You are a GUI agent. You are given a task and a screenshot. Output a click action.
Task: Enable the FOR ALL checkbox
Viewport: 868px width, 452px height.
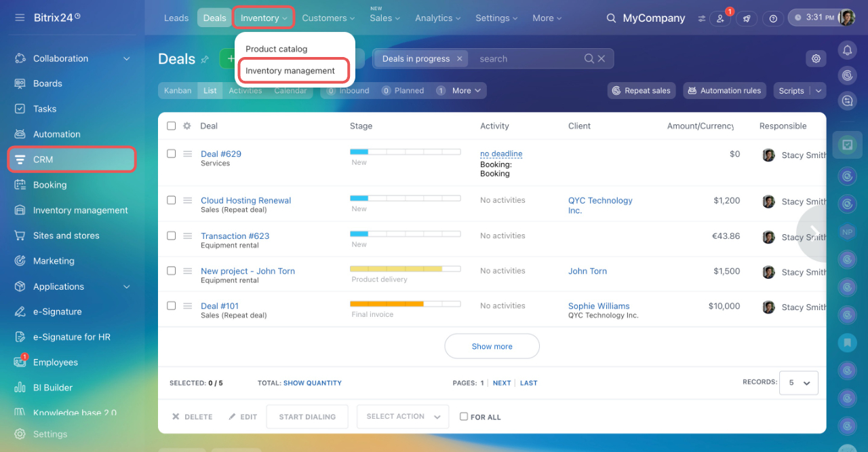(x=464, y=417)
